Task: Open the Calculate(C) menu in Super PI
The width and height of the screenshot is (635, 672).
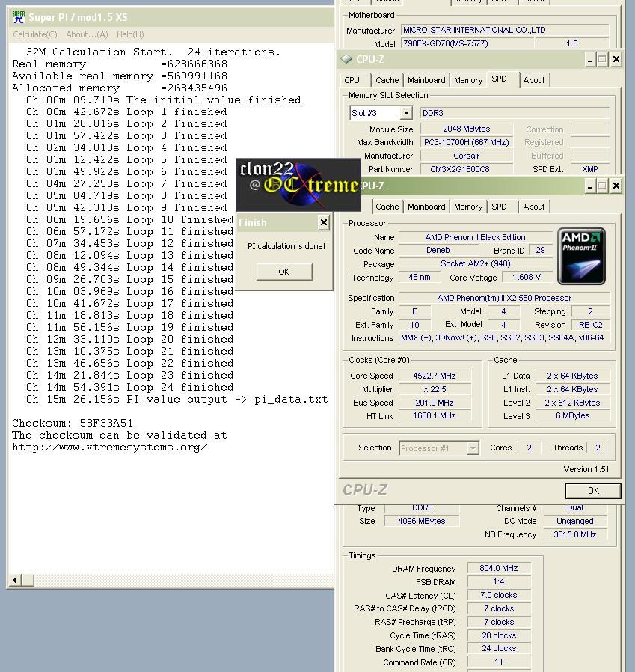Action: point(35,34)
